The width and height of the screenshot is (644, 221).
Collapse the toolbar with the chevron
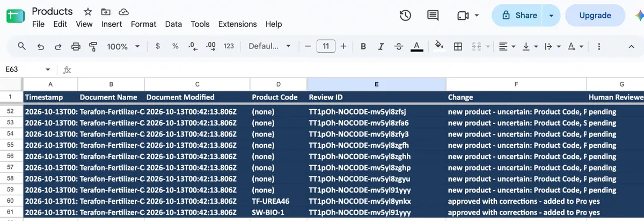coord(632,46)
